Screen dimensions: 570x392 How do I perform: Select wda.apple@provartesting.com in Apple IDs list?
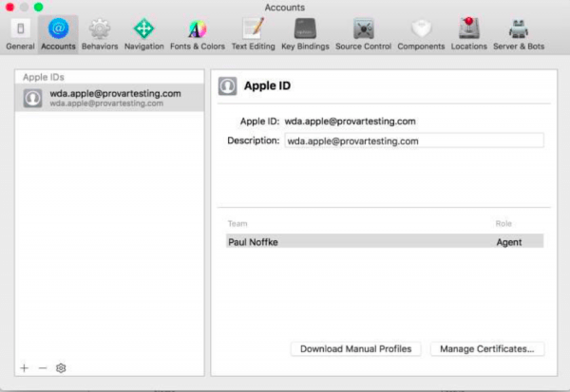pyautogui.click(x=109, y=98)
